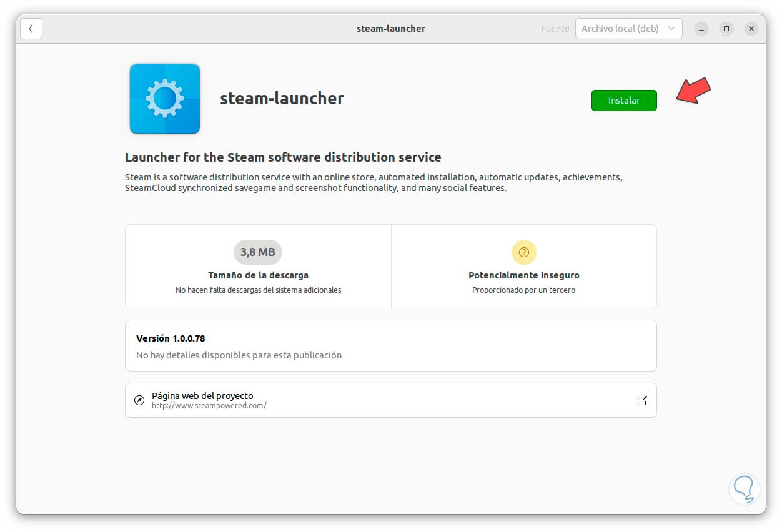782x532 pixels.
Task: Click 'Launcher for the Steam software distribution service' heading
Action: coord(283,157)
